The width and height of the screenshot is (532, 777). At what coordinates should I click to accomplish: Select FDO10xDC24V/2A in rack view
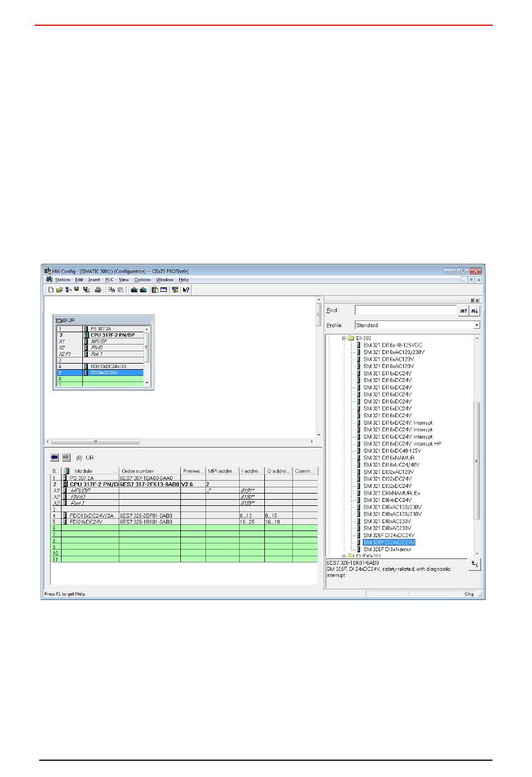(101, 366)
